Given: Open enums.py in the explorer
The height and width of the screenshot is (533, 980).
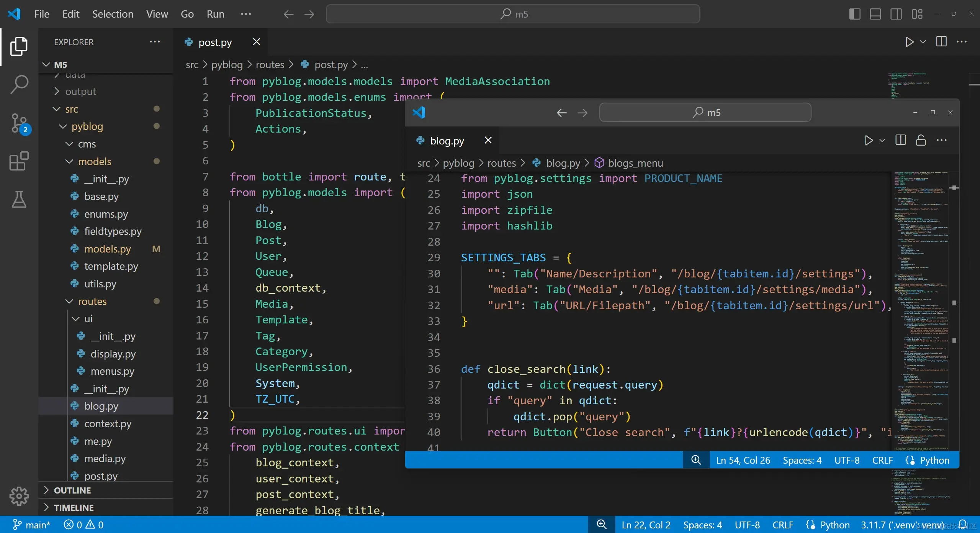Looking at the screenshot, I should (x=106, y=214).
